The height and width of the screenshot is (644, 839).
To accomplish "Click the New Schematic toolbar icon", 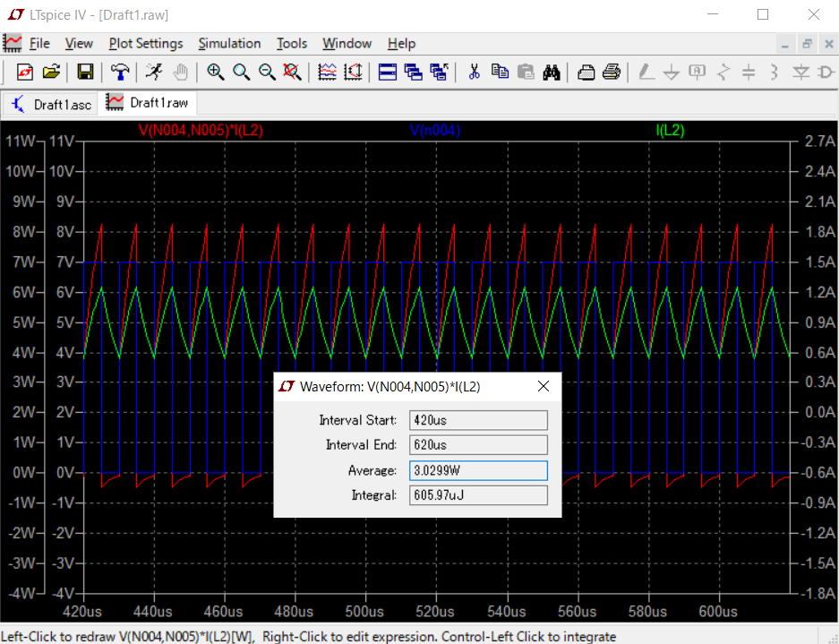I will 24,72.
